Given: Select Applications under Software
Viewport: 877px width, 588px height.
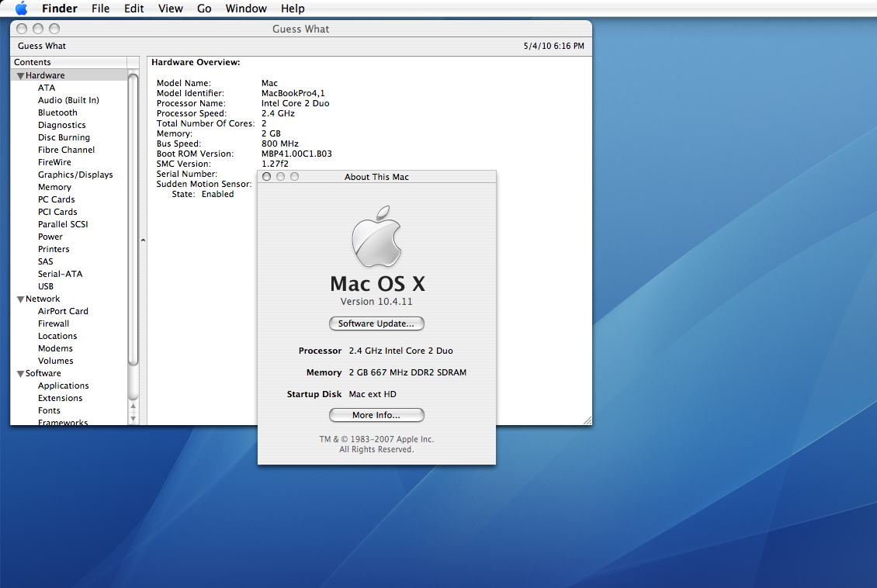Looking at the screenshot, I should [63, 386].
